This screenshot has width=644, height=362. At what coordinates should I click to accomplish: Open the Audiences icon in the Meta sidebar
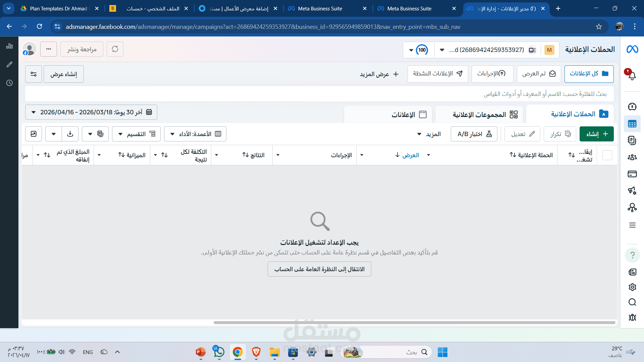[x=632, y=157]
